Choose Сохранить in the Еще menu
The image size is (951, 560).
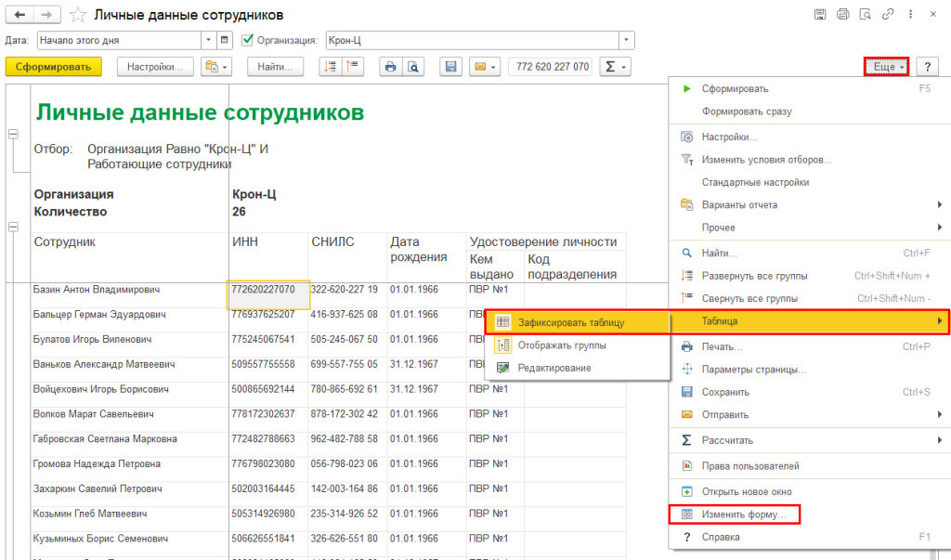(x=809, y=393)
